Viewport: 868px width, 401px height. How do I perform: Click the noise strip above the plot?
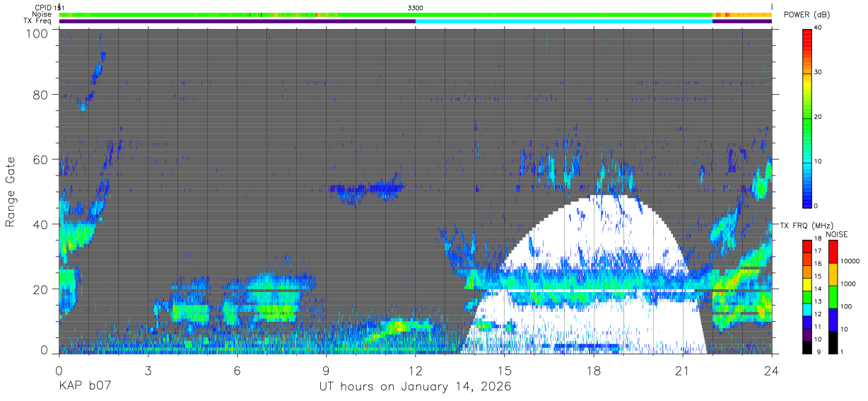tap(416, 14)
